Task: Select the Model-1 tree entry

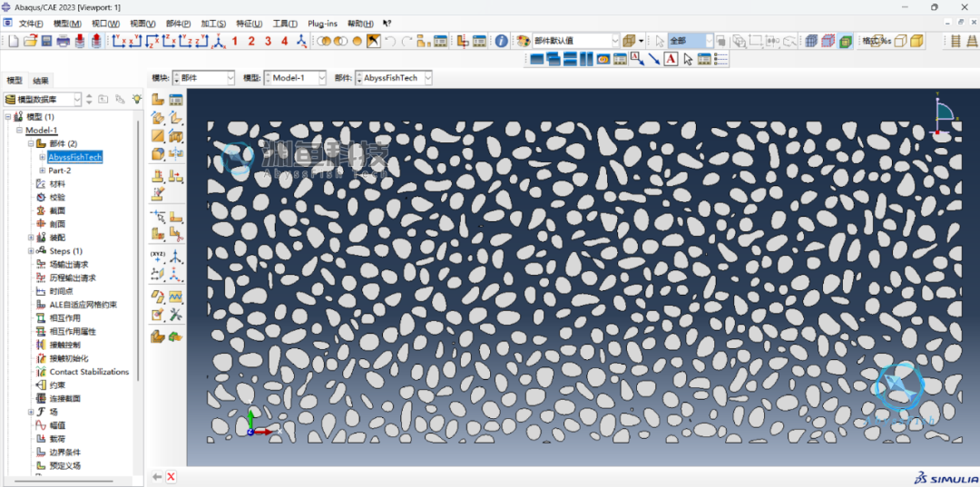Action: (x=41, y=131)
